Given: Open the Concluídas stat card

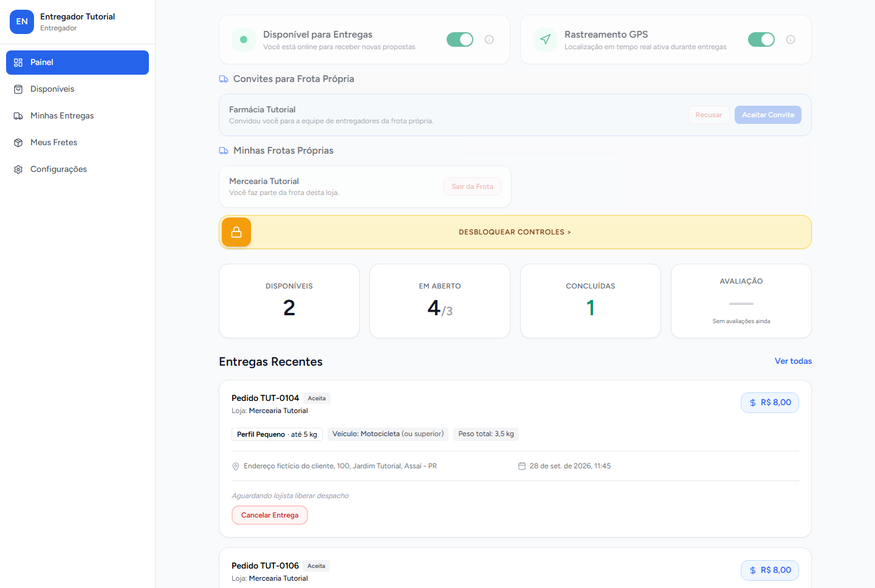Looking at the screenshot, I should 591,301.
